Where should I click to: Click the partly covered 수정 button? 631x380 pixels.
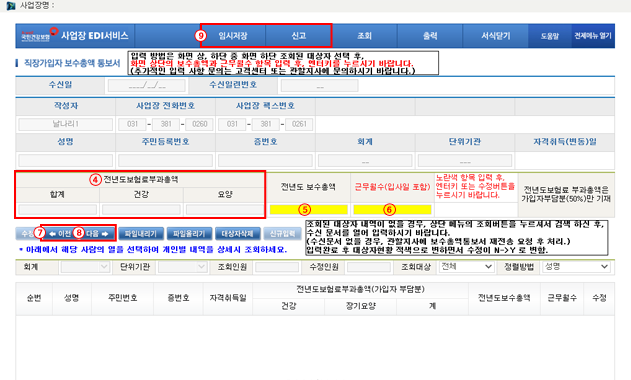pos(25,233)
